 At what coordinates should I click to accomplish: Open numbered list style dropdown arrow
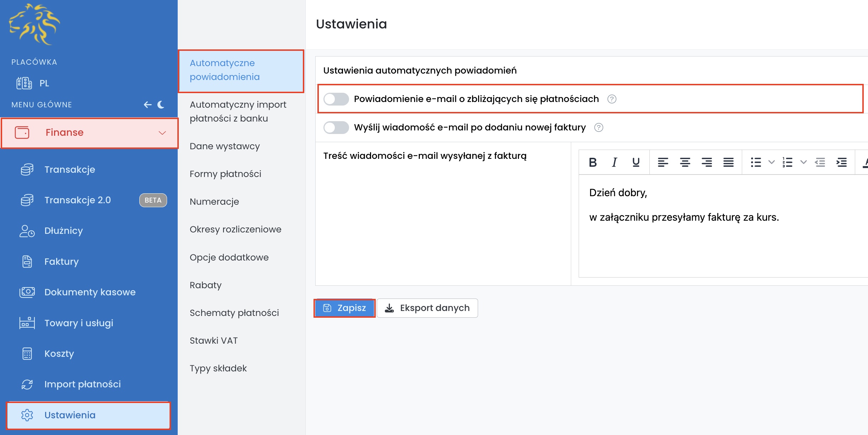click(x=803, y=162)
